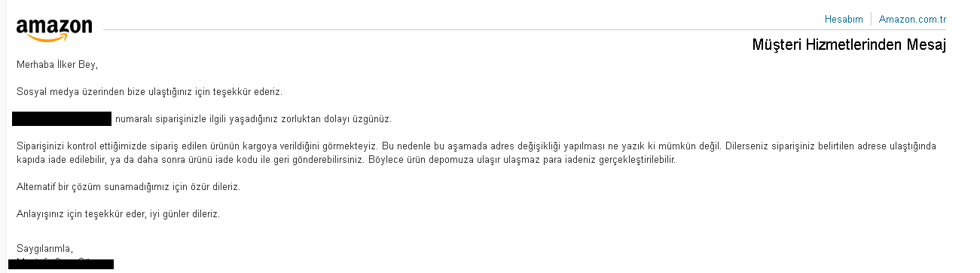Open the Hesabım link
Screen dimensions: 980x273
[844, 19]
